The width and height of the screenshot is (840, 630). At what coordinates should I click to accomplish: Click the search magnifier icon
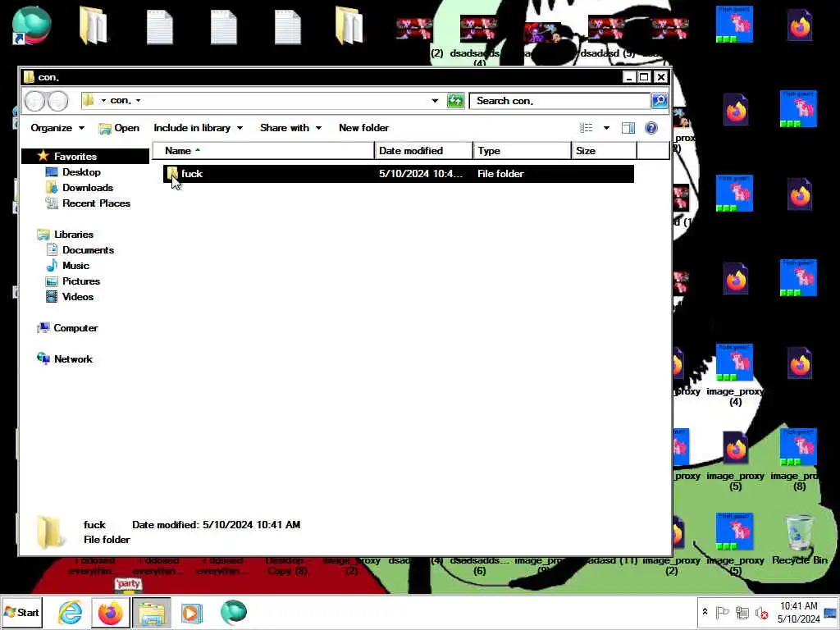point(660,101)
